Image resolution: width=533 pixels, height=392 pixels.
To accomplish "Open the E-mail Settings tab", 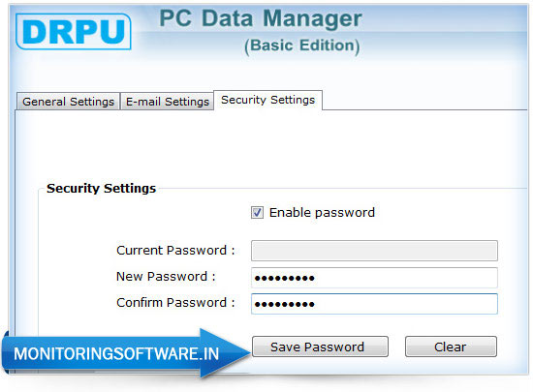I will tap(168, 102).
